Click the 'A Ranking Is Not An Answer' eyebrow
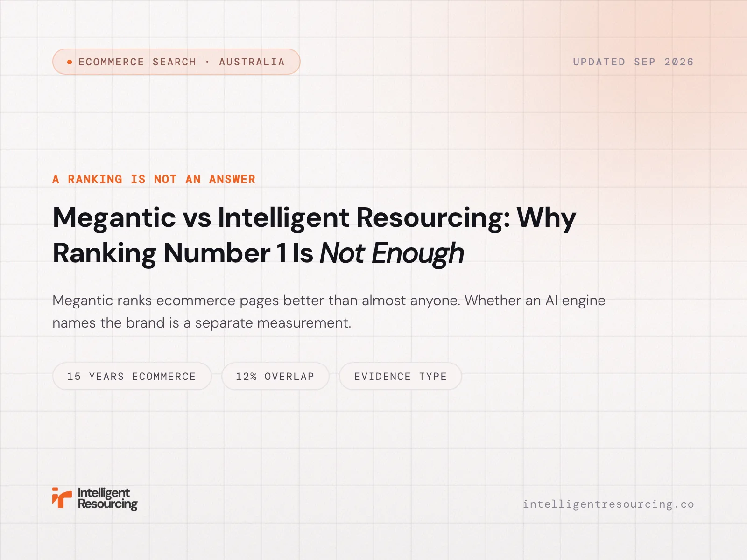The width and height of the screenshot is (747, 560). (x=154, y=179)
